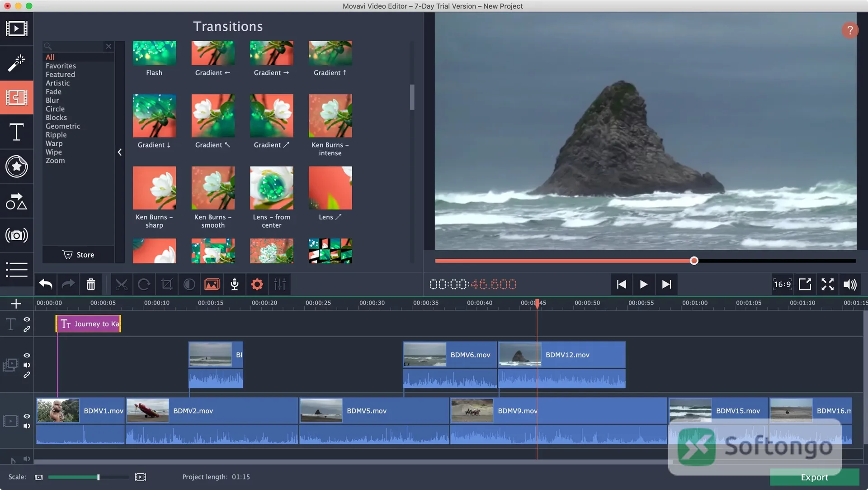Delete selected clip with trash icon

[x=91, y=284]
